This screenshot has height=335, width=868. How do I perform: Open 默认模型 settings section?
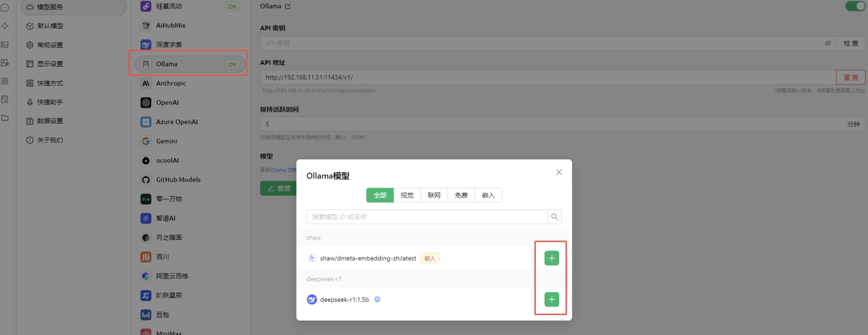pyautogui.click(x=74, y=26)
